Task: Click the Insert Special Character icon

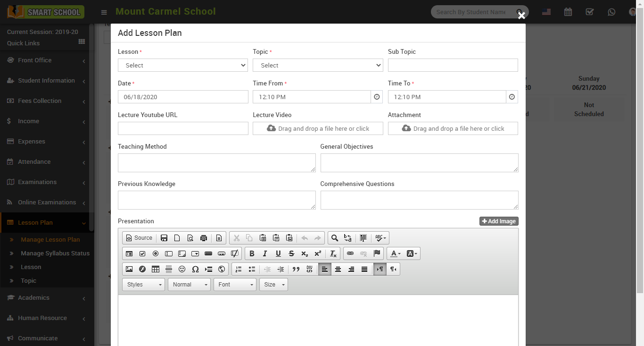Action: [x=195, y=269]
